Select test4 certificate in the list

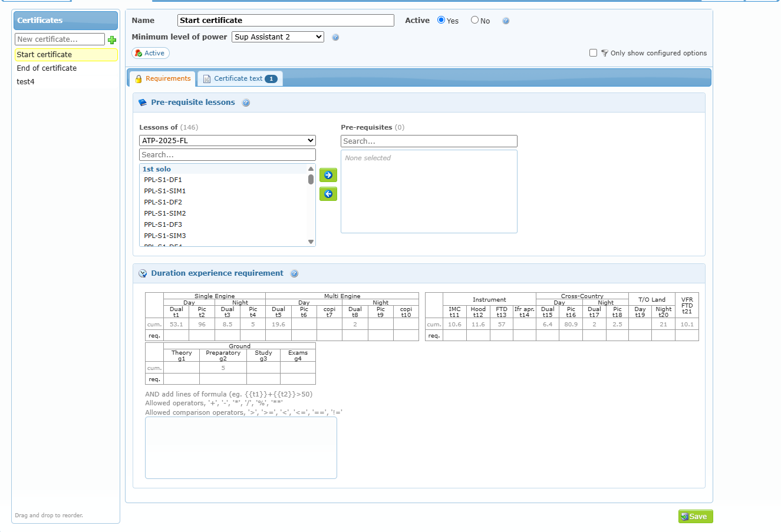(x=66, y=82)
